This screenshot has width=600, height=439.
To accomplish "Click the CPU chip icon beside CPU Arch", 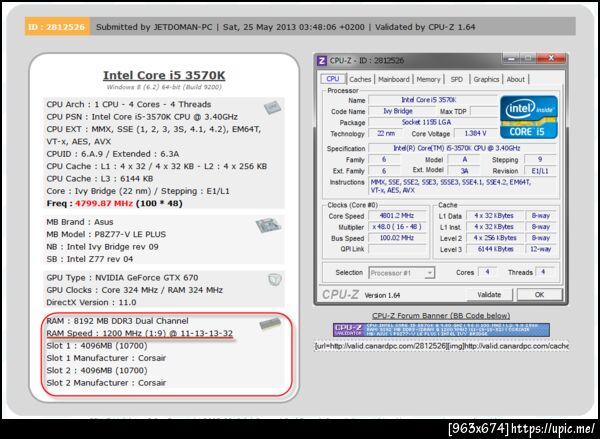I will pos(273,107).
